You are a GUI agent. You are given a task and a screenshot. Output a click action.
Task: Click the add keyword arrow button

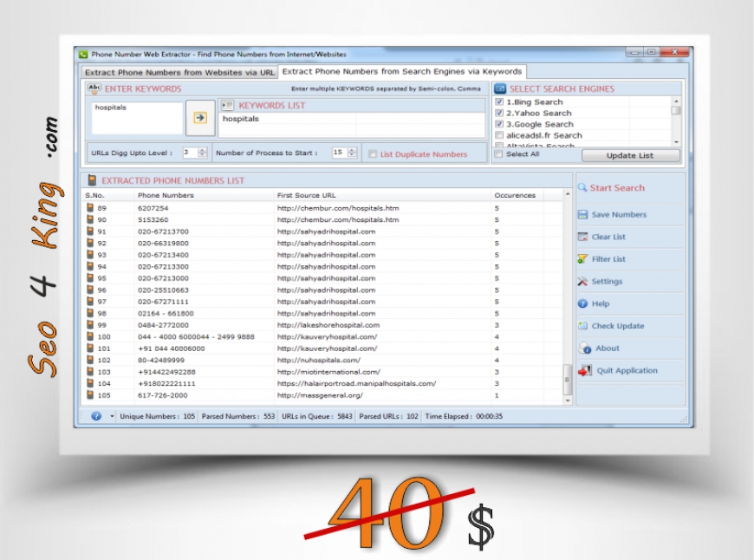200,118
